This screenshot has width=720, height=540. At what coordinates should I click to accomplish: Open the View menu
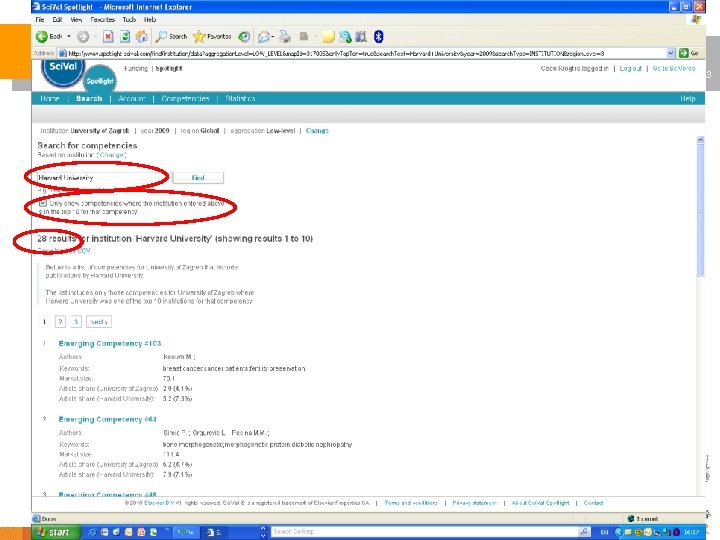tap(76, 20)
